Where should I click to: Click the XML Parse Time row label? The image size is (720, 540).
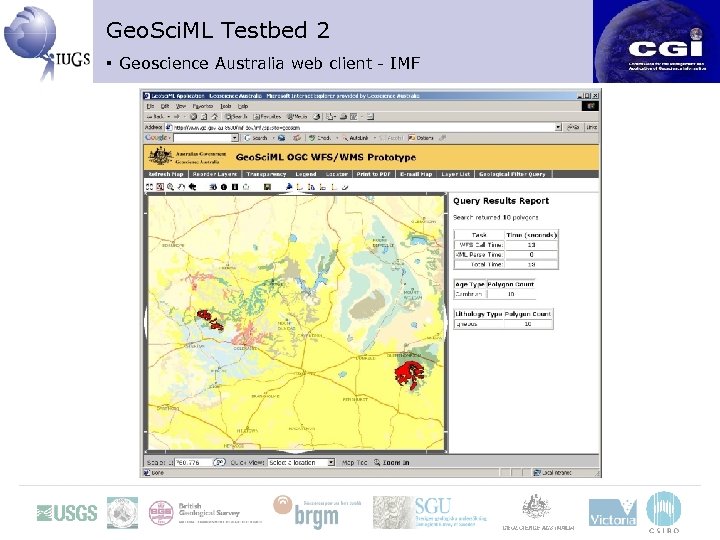[x=480, y=254]
